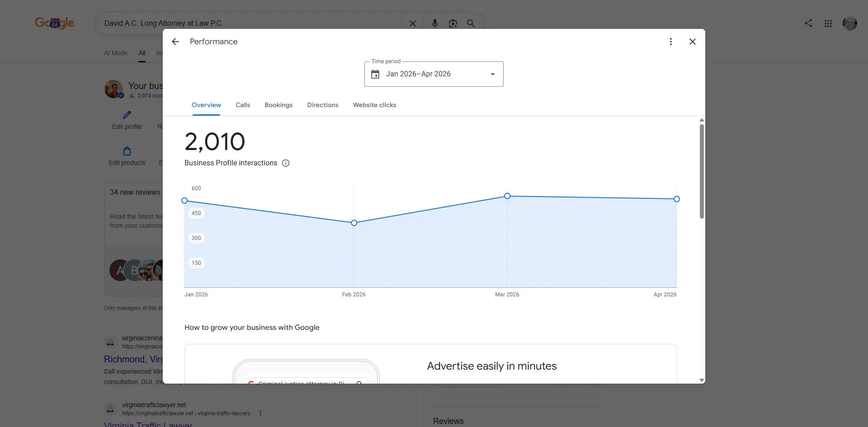Image resolution: width=868 pixels, height=427 pixels.
Task: Click the scrollbar up arrow in dialog
Action: [702, 120]
